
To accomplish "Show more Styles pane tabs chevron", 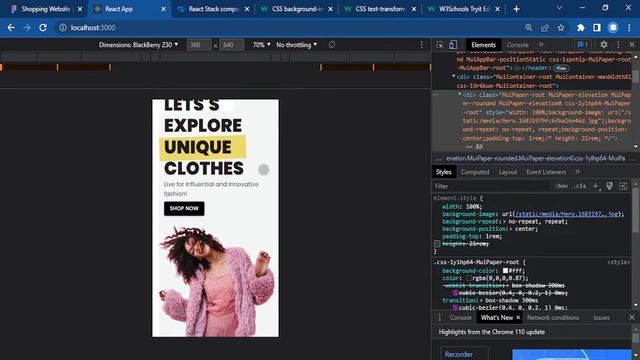I will coord(578,172).
